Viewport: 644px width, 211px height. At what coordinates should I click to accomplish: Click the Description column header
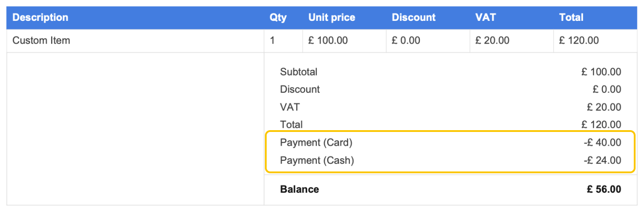(x=40, y=18)
